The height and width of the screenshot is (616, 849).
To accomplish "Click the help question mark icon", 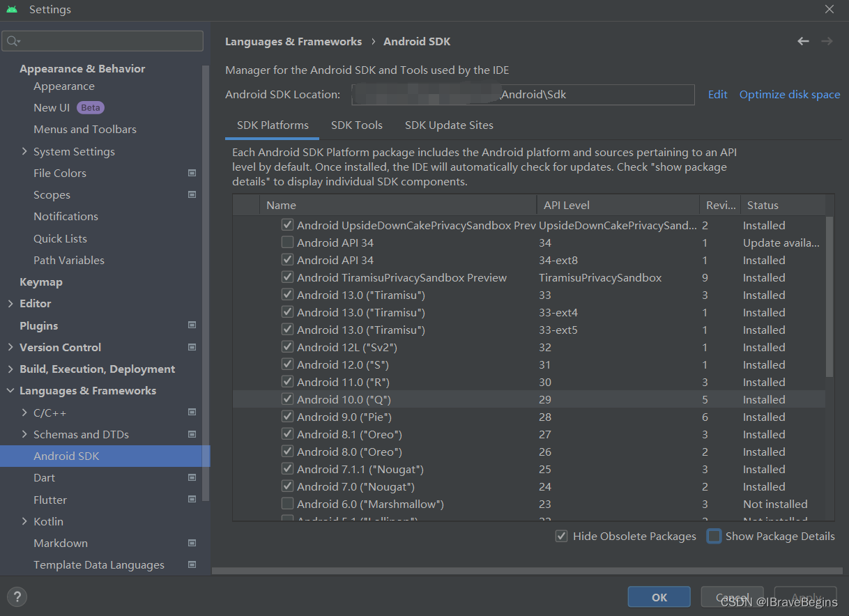I will click(x=17, y=596).
